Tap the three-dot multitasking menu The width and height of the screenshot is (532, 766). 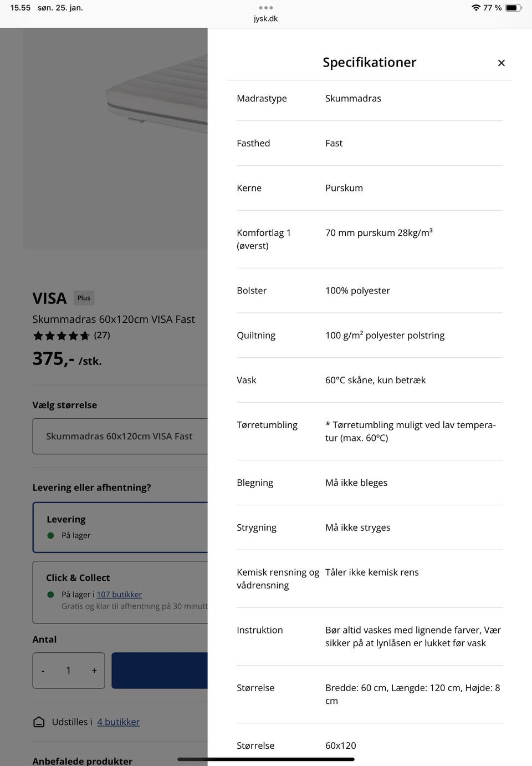(265, 8)
